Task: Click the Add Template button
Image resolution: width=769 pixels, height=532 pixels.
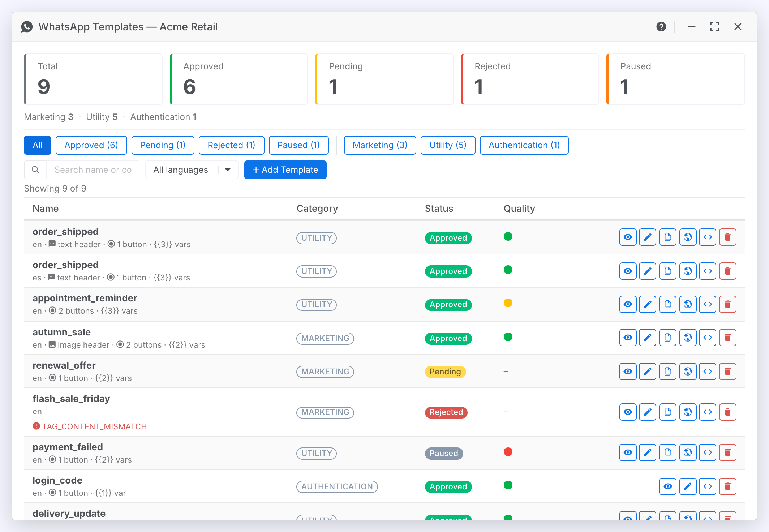Action: [x=285, y=170]
